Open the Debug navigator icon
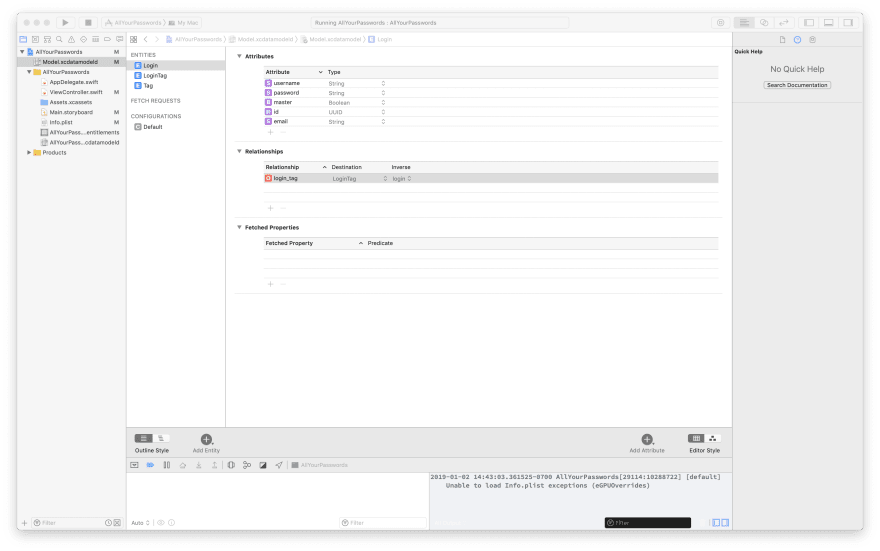The width and height of the screenshot is (880, 551). pos(95,39)
